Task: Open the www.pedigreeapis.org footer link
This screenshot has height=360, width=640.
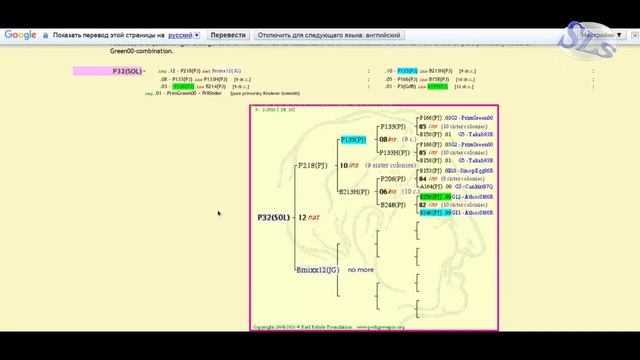Action: pos(380,327)
